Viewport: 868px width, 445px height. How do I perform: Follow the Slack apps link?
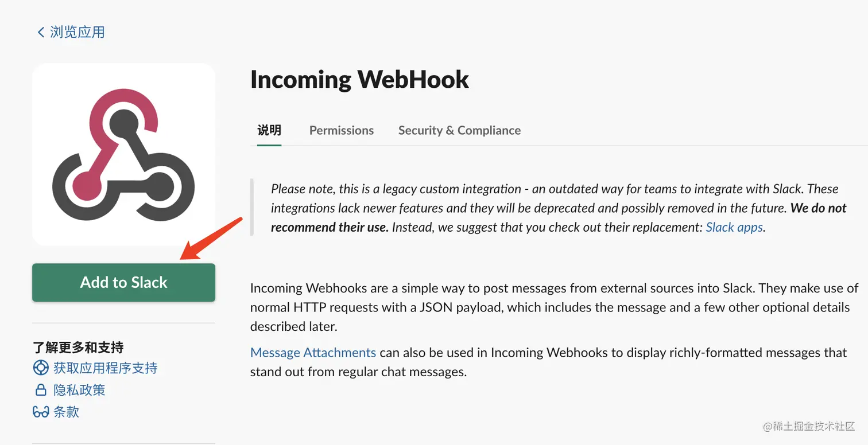pos(734,227)
